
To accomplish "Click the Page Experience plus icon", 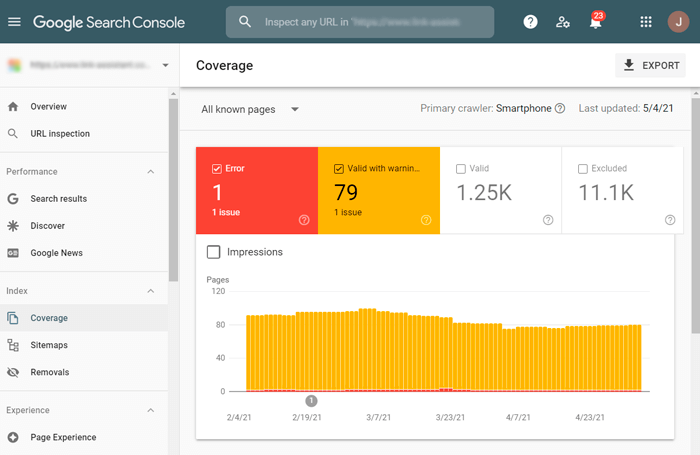I will (x=13, y=438).
